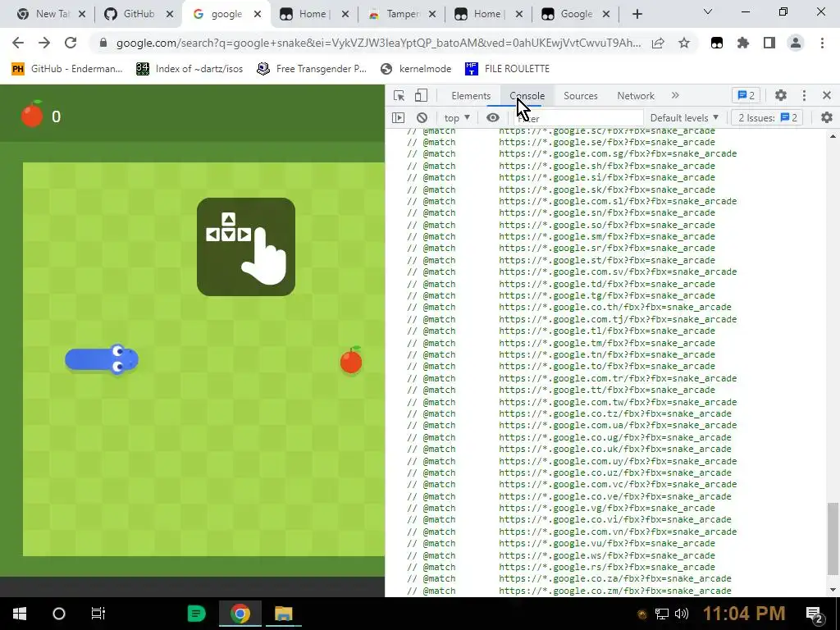This screenshot has width=840, height=630.
Task: Select the google.com.tw match line
Action: 572,402
